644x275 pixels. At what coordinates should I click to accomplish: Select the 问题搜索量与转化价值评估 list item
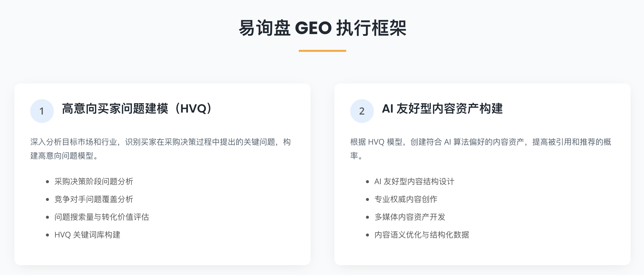pyautogui.click(x=102, y=217)
